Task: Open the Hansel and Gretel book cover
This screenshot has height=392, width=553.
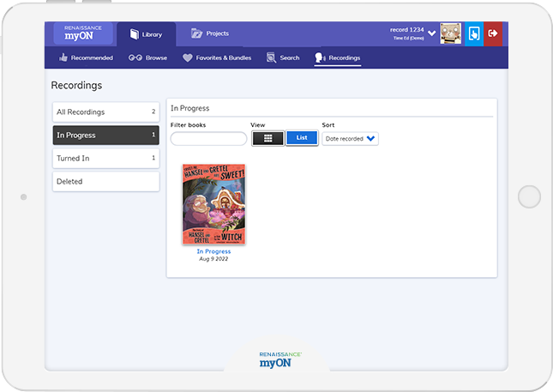Action: click(213, 204)
